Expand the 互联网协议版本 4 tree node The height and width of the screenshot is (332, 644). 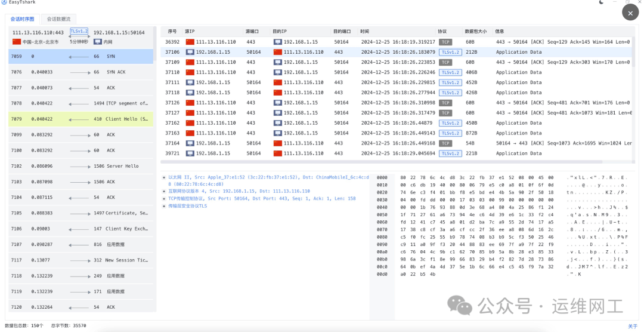(164, 191)
